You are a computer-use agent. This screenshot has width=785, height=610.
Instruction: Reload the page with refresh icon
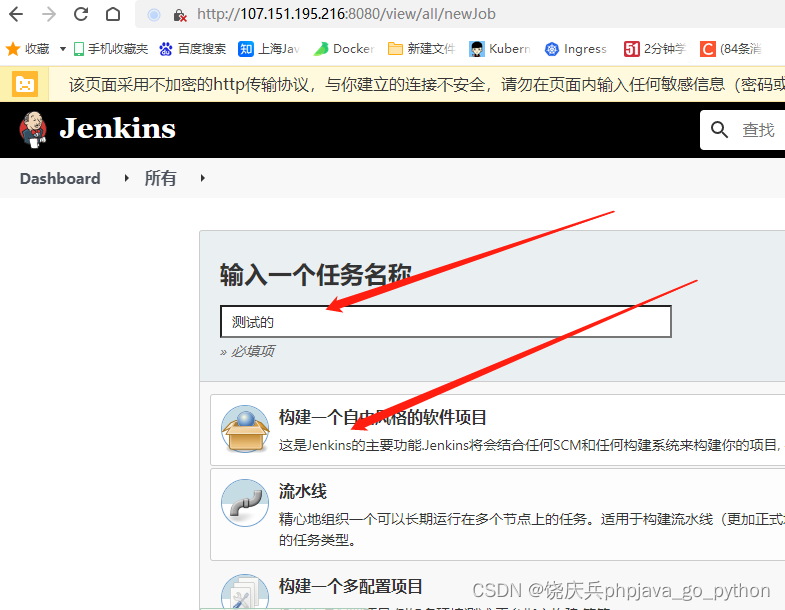[81, 14]
